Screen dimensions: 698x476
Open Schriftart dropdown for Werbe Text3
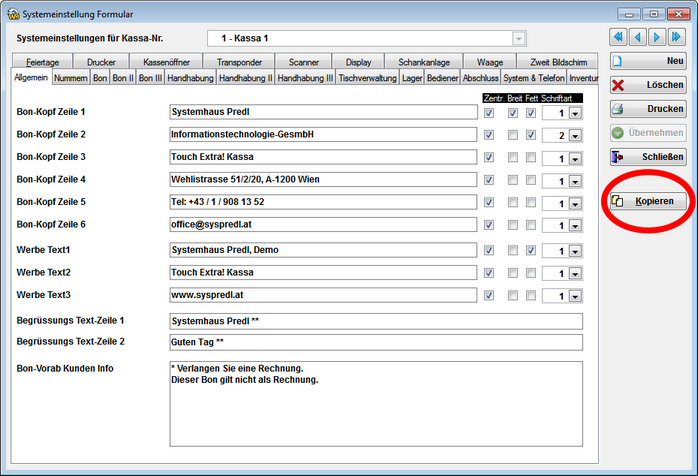pos(575,296)
